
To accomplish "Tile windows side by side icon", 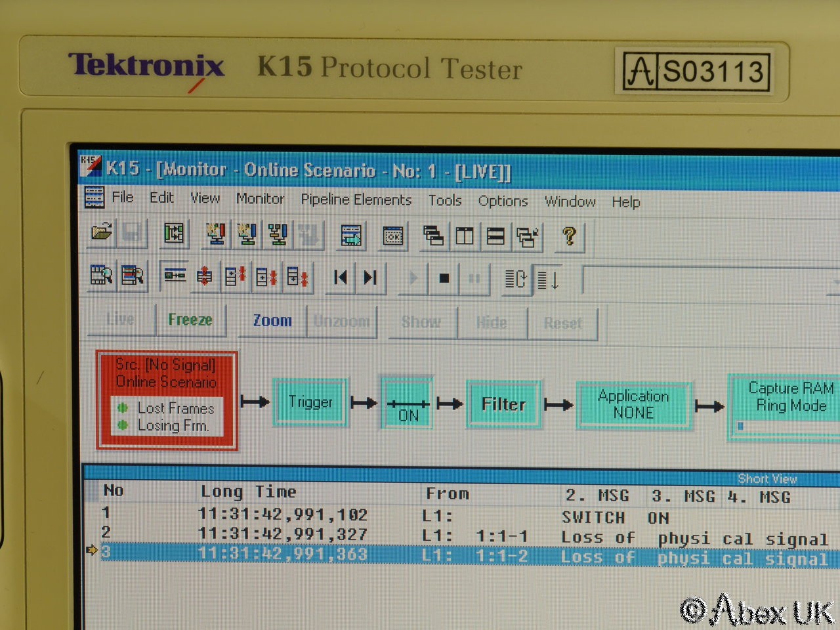I will point(465,236).
